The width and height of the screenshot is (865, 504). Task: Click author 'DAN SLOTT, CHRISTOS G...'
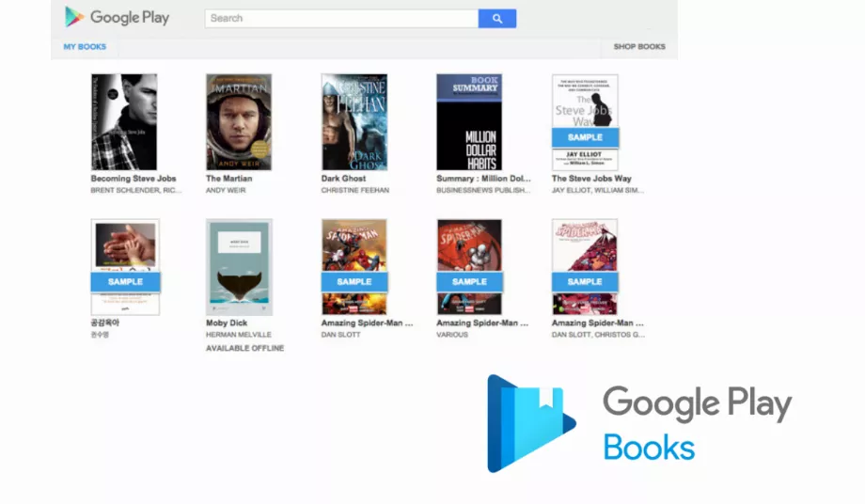click(x=598, y=335)
